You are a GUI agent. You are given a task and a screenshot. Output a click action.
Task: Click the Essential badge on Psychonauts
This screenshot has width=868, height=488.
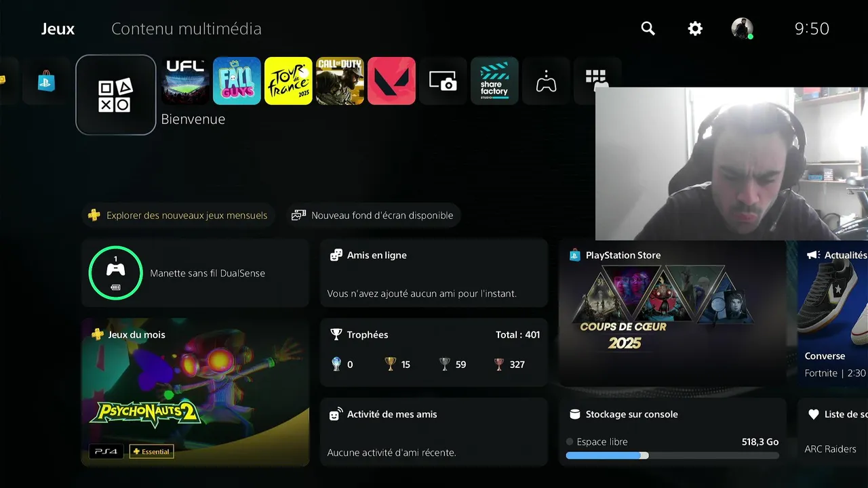point(151,451)
